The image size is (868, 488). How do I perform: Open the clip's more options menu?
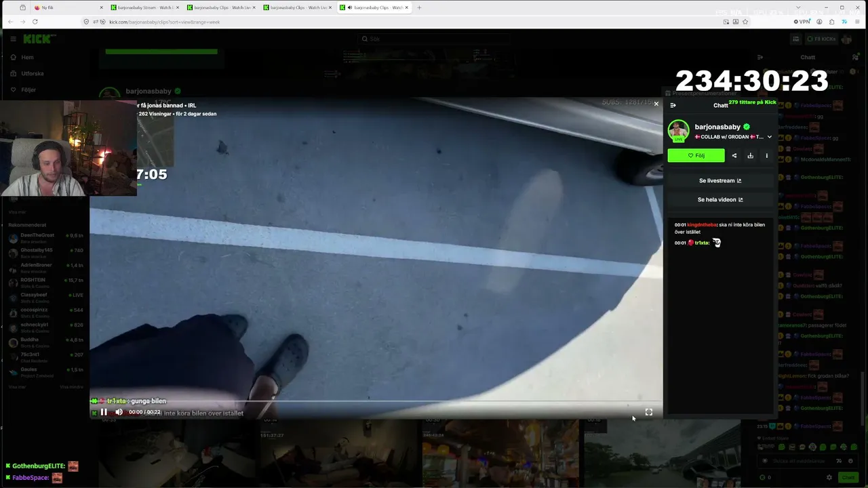(x=767, y=156)
